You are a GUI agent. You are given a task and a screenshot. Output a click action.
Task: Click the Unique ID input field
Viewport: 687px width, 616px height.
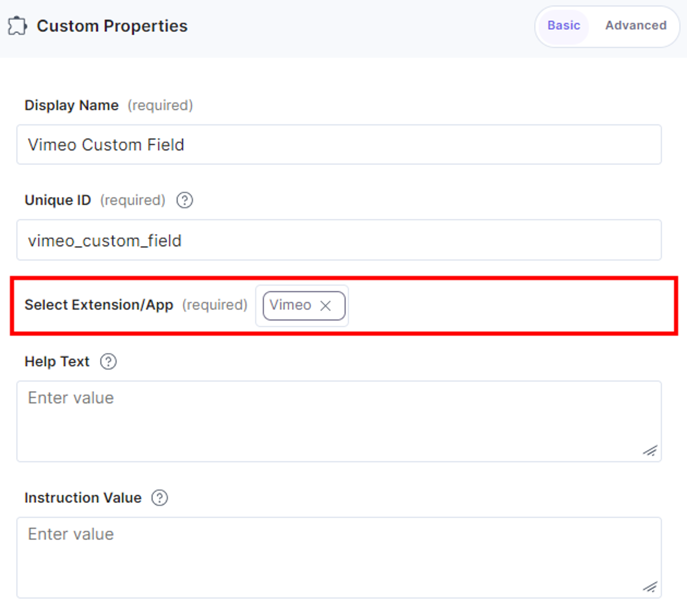pyautogui.click(x=339, y=240)
